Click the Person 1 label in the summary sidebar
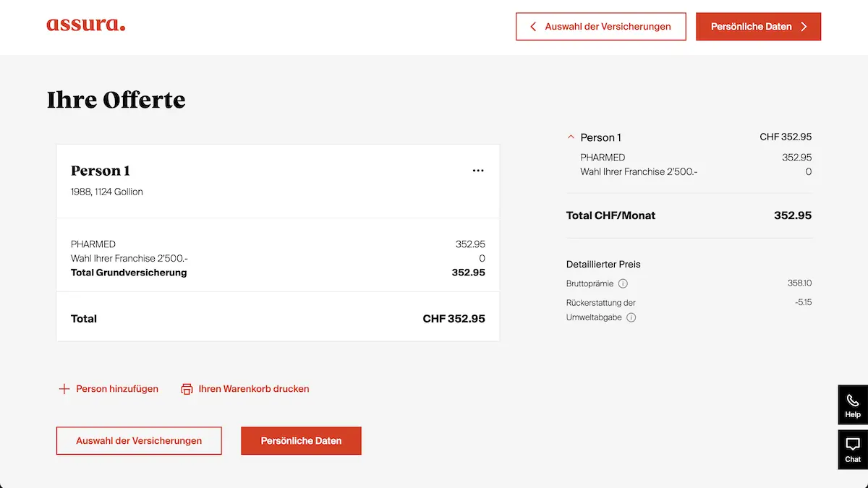This screenshot has height=488, width=868. 600,137
